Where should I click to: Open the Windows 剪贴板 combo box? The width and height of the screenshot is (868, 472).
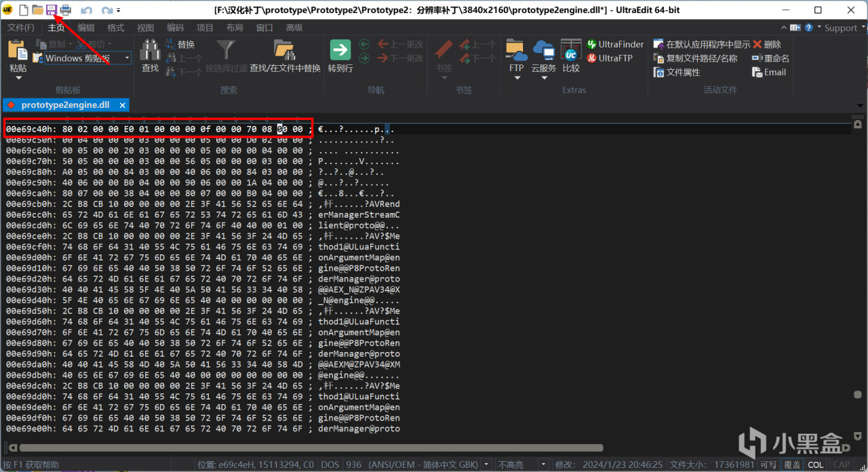(x=87, y=58)
